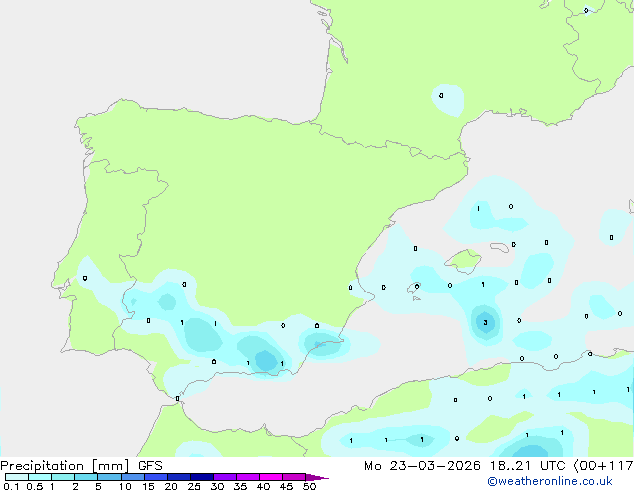Pick the 1–2 mm legend color box
The image size is (634, 490).
63,477
